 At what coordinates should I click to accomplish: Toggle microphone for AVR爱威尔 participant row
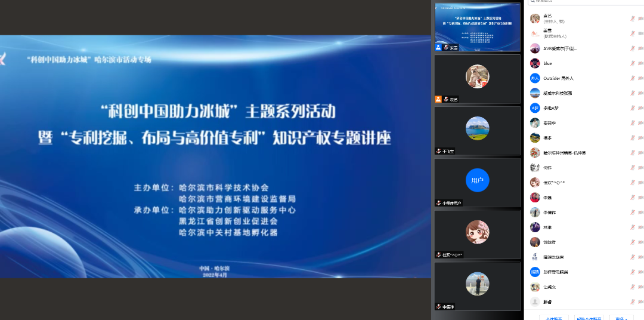(633, 48)
